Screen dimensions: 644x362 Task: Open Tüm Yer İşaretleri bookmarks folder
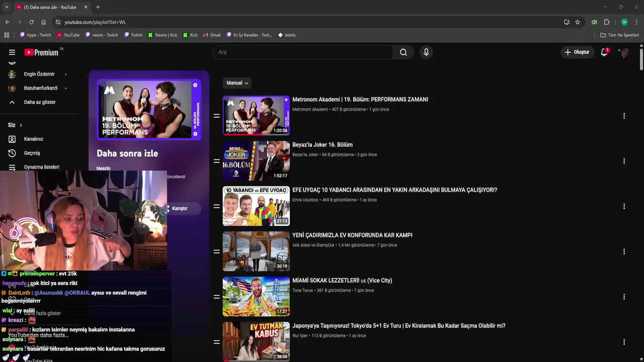[x=619, y=35]
